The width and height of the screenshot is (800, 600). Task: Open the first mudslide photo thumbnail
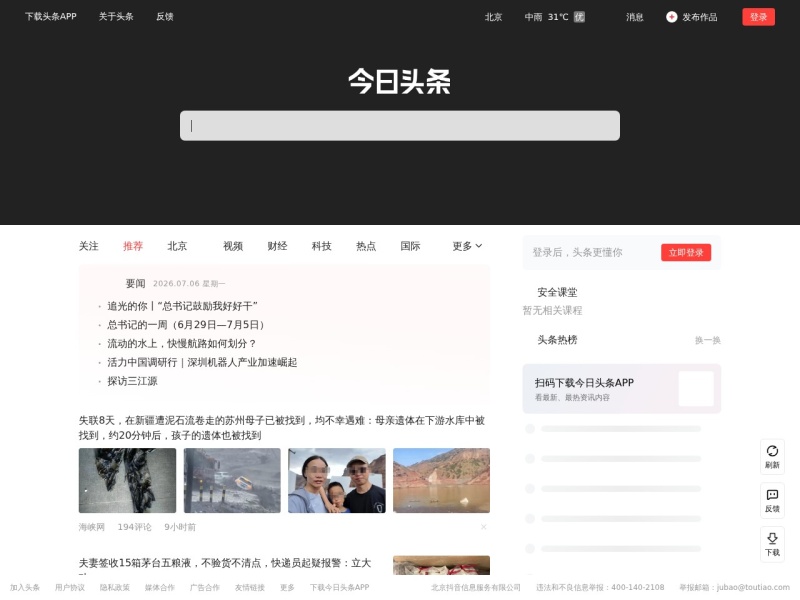[x=127, y=480]
